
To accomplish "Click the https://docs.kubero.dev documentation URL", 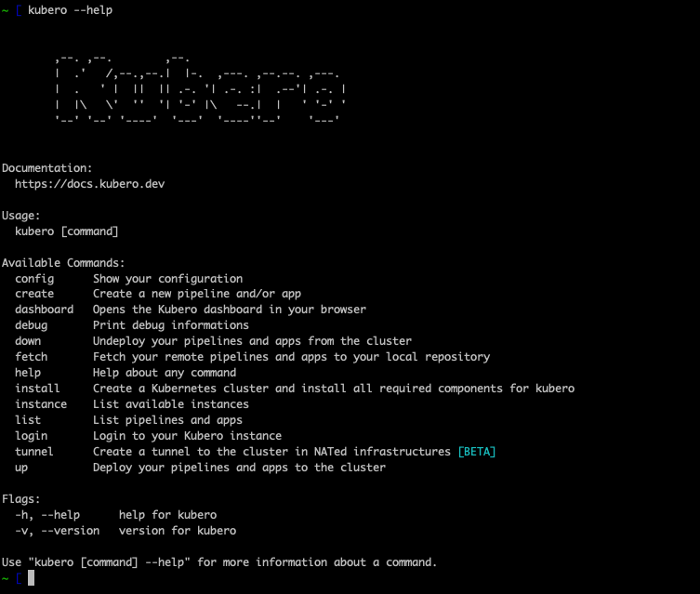I will (x=90, y=184).
